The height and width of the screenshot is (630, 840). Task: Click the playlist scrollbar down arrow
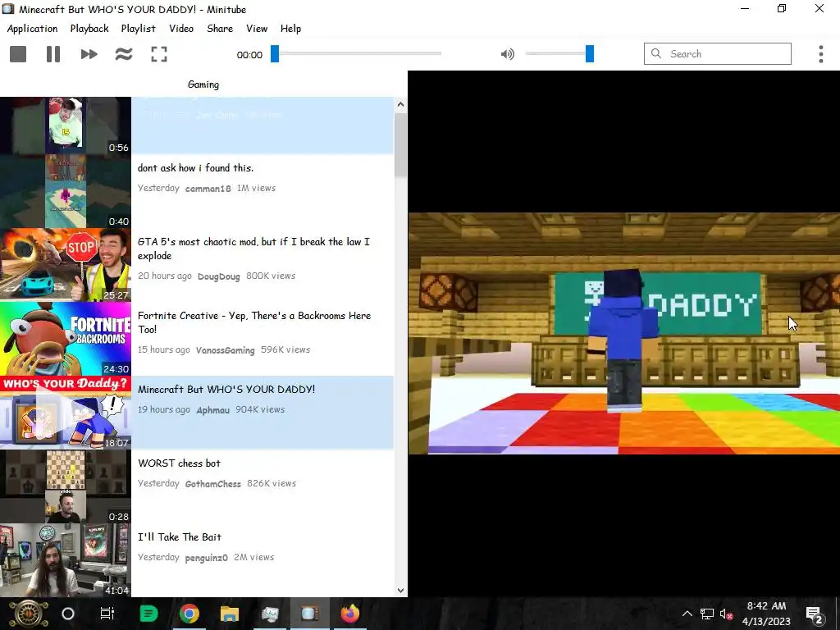pos(400,591)
